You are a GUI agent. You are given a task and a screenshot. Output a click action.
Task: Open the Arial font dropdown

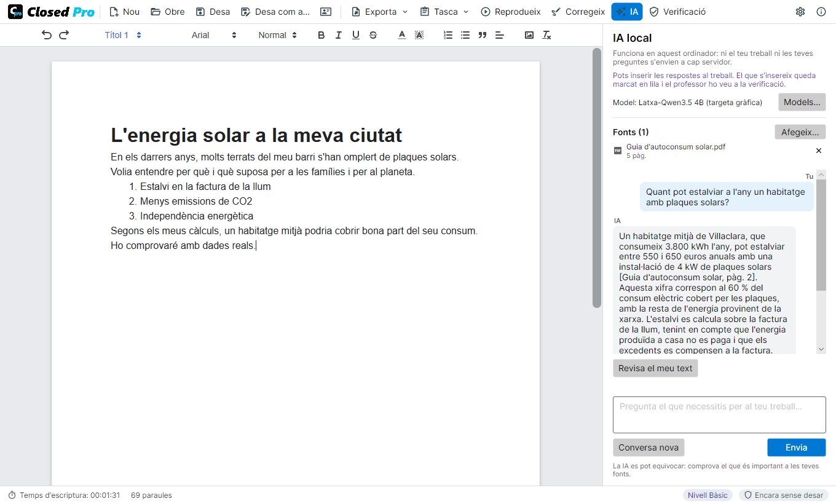pos(214,35)
